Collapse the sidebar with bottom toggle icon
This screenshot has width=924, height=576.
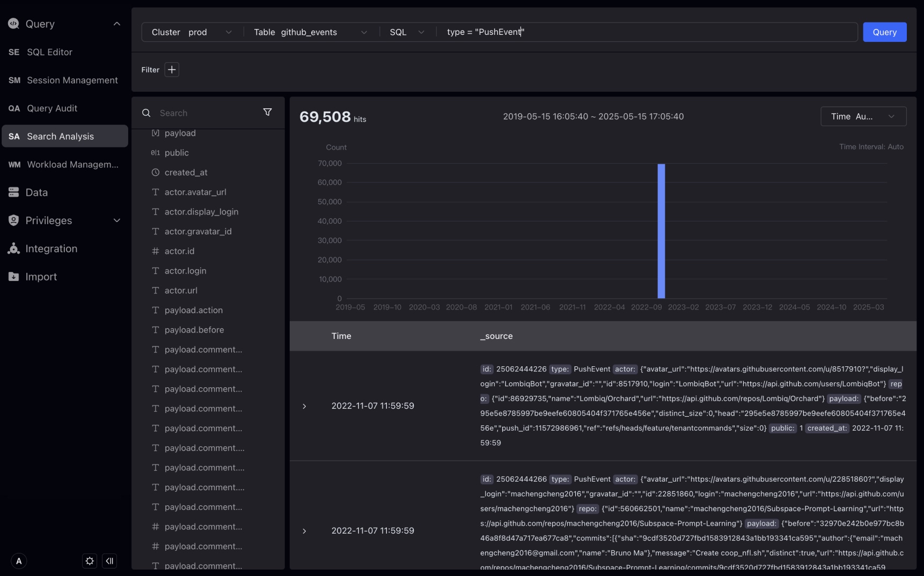(109, 561)
